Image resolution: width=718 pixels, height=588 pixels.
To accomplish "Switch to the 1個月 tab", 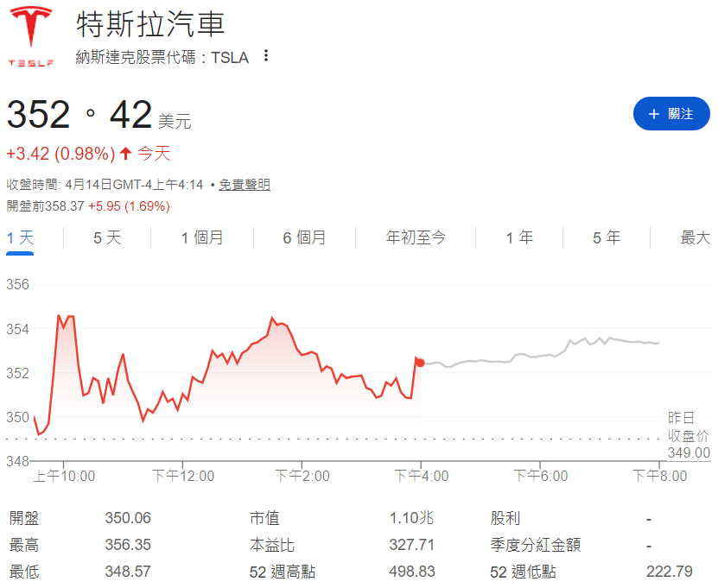I will coord(201,237).
